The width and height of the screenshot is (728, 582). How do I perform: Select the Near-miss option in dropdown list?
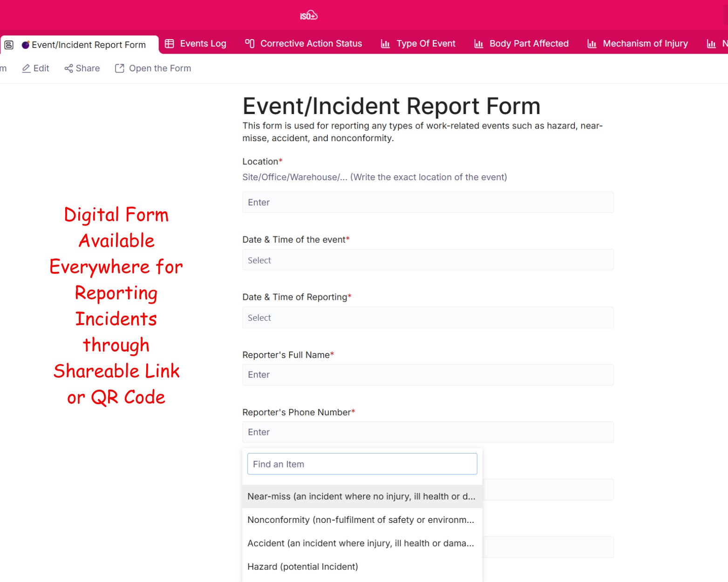(x=361, y=496)
